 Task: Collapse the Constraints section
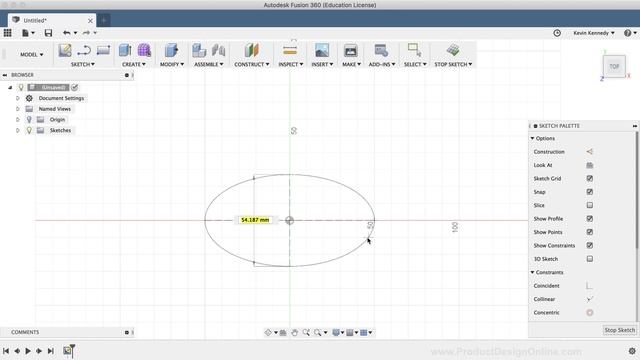click(x=532, y=272)
